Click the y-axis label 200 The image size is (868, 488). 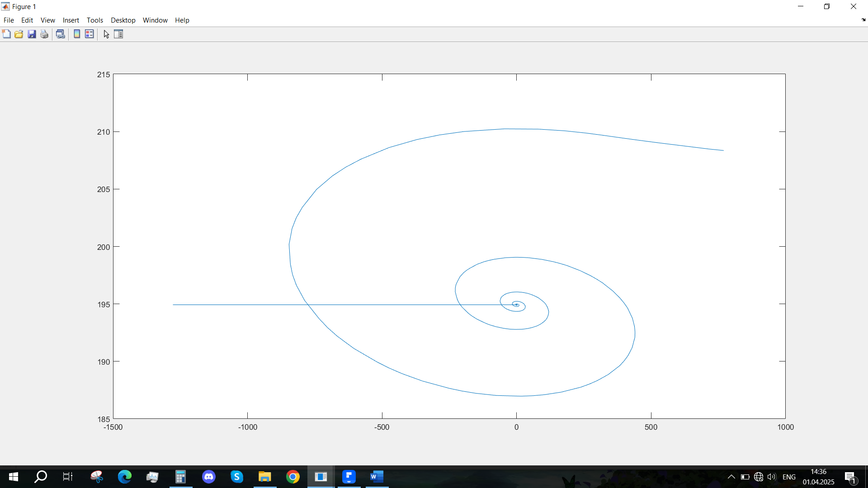(x=104, y=247)
